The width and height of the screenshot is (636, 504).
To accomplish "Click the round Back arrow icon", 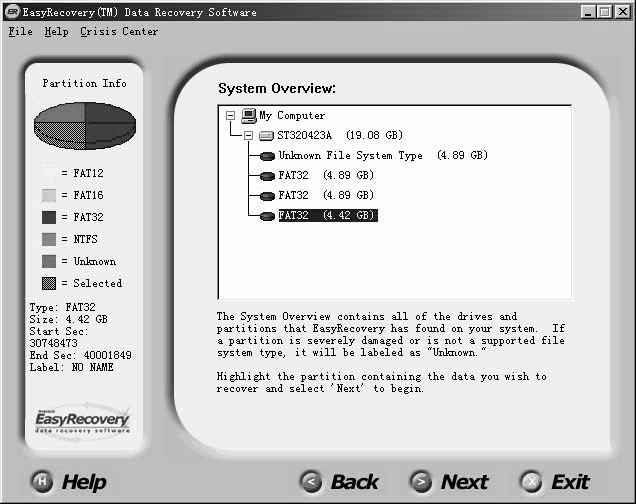I will (312, 482).
